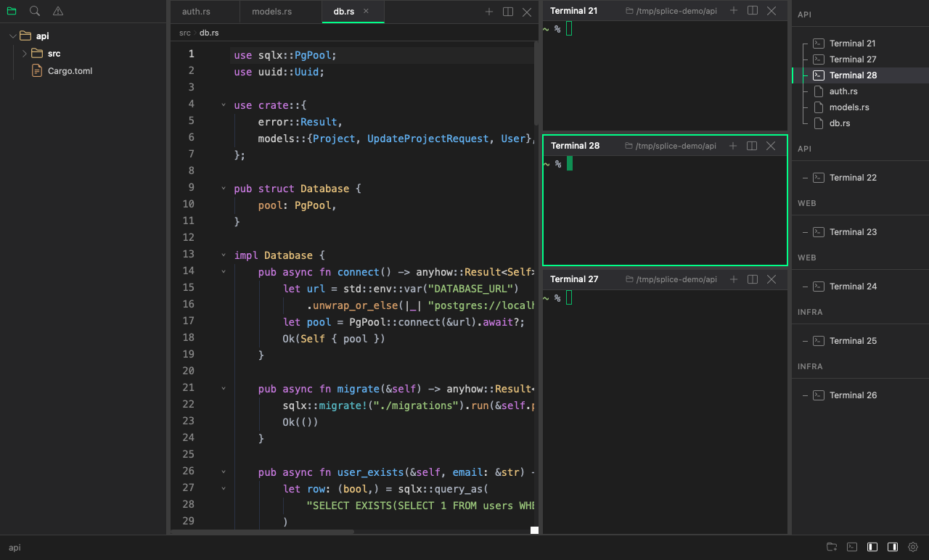Screen dimensions: 929x560
Task: Open the warnings triangle icon
Action: [x=57, y=11]
